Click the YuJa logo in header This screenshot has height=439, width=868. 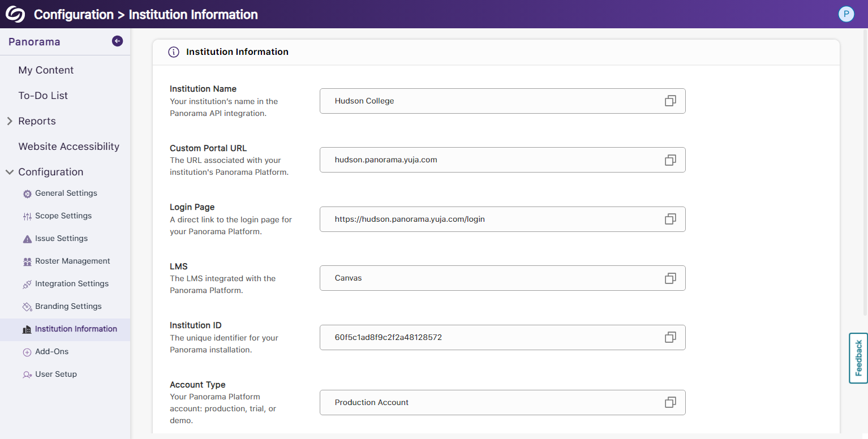click(x=15, y=14)
